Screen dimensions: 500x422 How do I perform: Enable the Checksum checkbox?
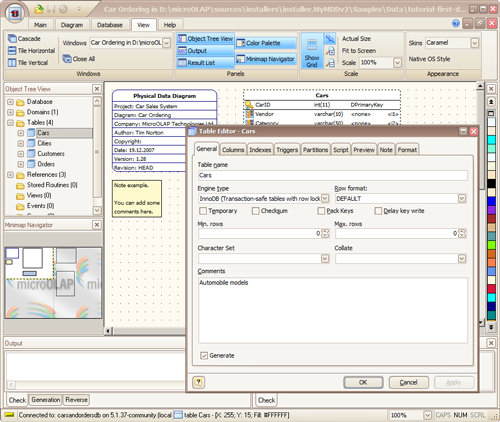pyautogui.click(x=256, y=211)
